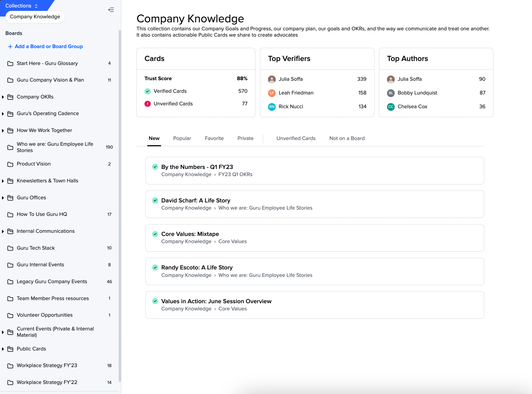Click the plus icon beside Add a Board
The height and width of the screenshot is (394, 532).
click(10, 46)
